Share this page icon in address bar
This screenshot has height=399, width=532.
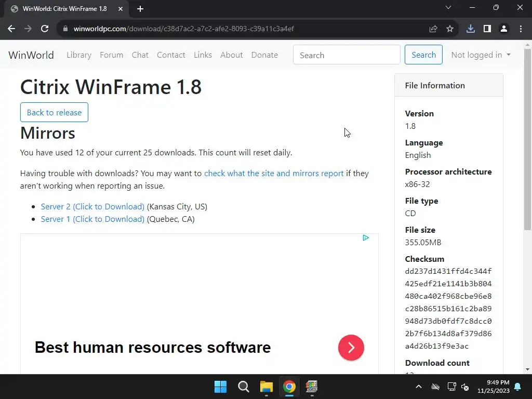point(433,29)
